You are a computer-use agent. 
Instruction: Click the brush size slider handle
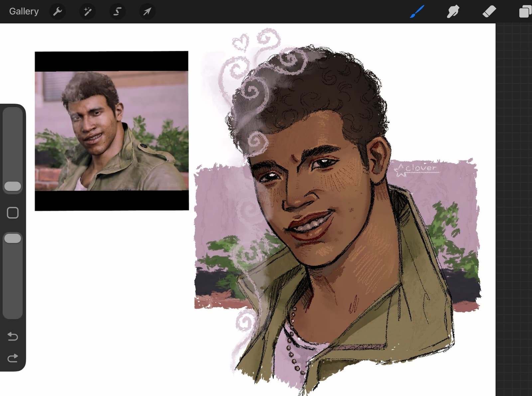pos(13,186)
